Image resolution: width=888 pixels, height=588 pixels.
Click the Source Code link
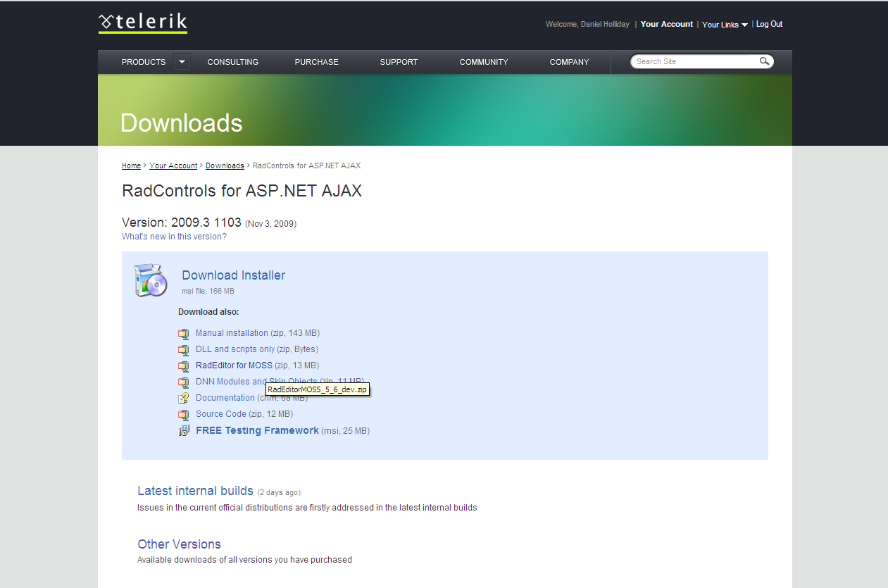[221, 414]
